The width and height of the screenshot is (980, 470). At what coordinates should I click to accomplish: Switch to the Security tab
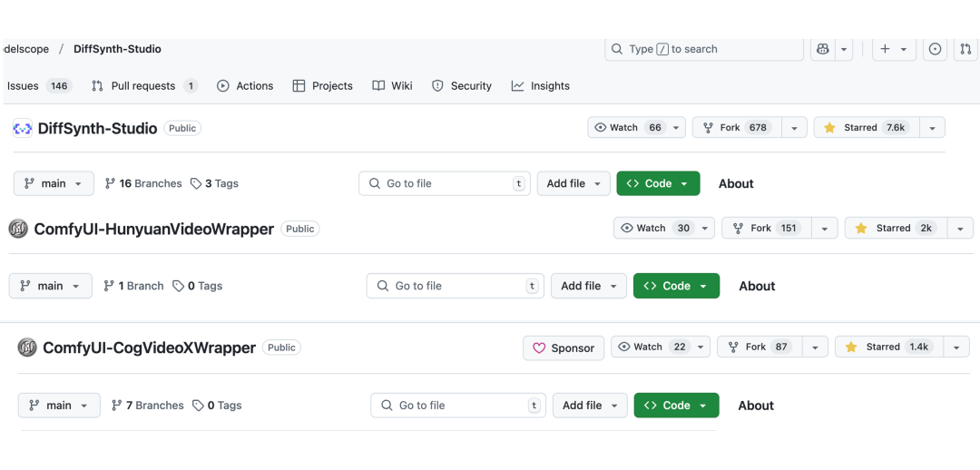(x=462, y=86)
